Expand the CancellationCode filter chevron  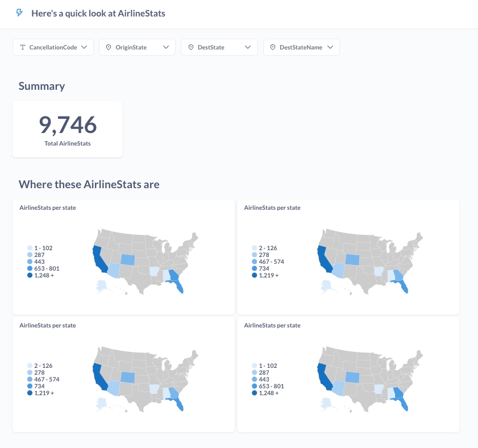tap(84, 48)
